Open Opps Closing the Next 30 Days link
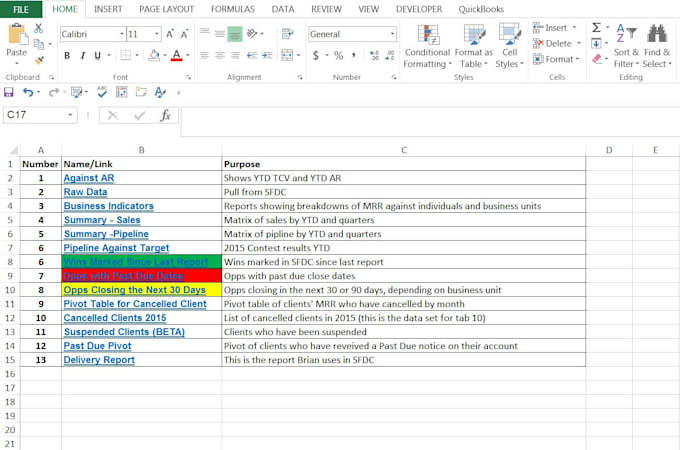Viewport: 680px width, 450px height. 134,290
